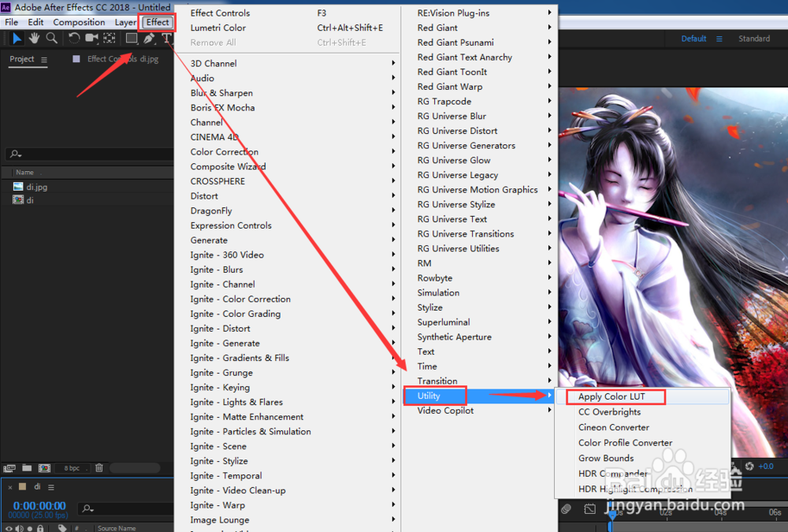Select Grow Bounds effect
The width and height of the screenshot is (788, 532).
click(642, 458)
